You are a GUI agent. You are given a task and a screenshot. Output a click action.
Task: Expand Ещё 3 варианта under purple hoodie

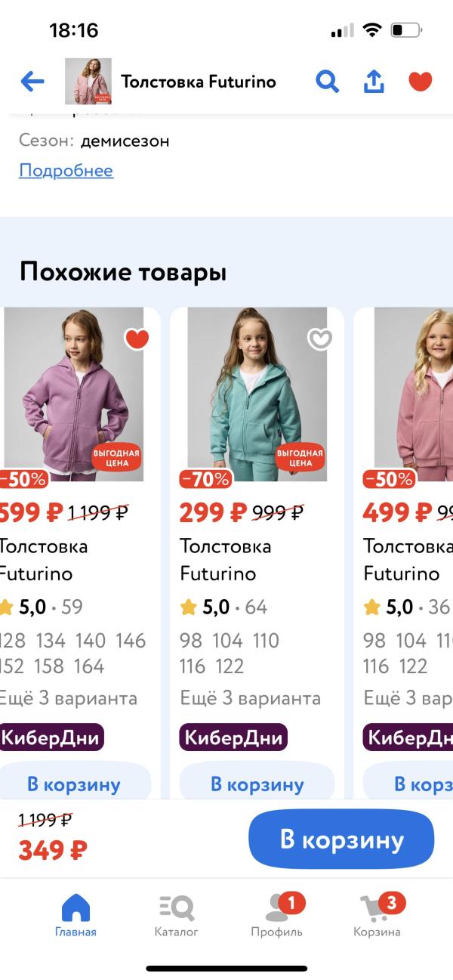(69, 698)
